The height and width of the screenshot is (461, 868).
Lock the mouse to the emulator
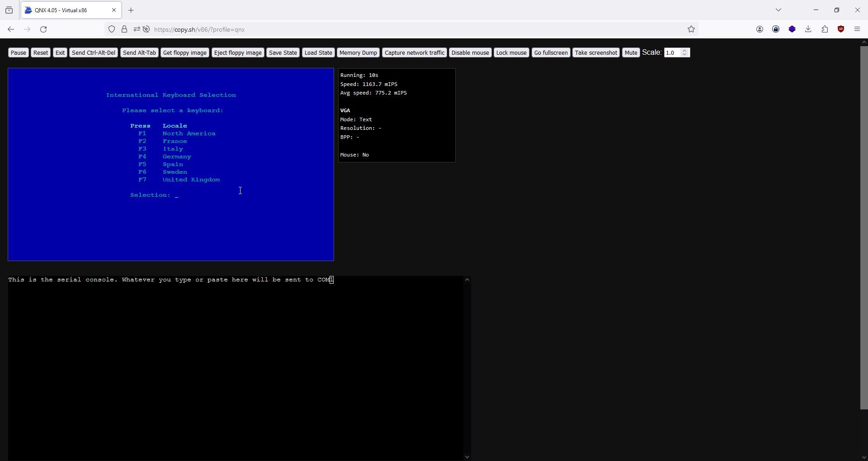click(x=511, y=53)
